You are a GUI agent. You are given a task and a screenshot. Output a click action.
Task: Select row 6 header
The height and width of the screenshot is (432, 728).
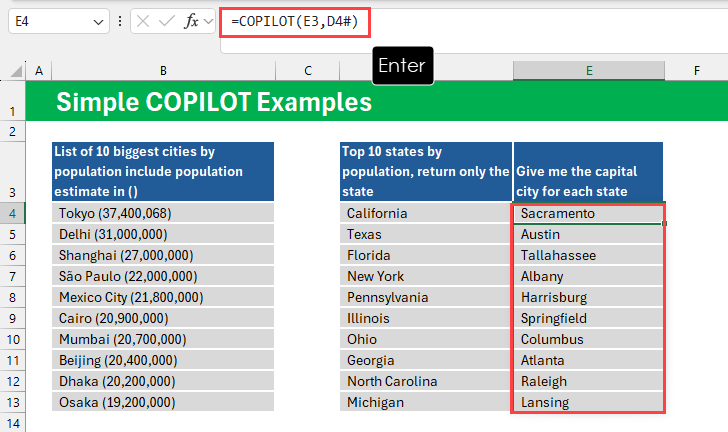pos(13,255)
